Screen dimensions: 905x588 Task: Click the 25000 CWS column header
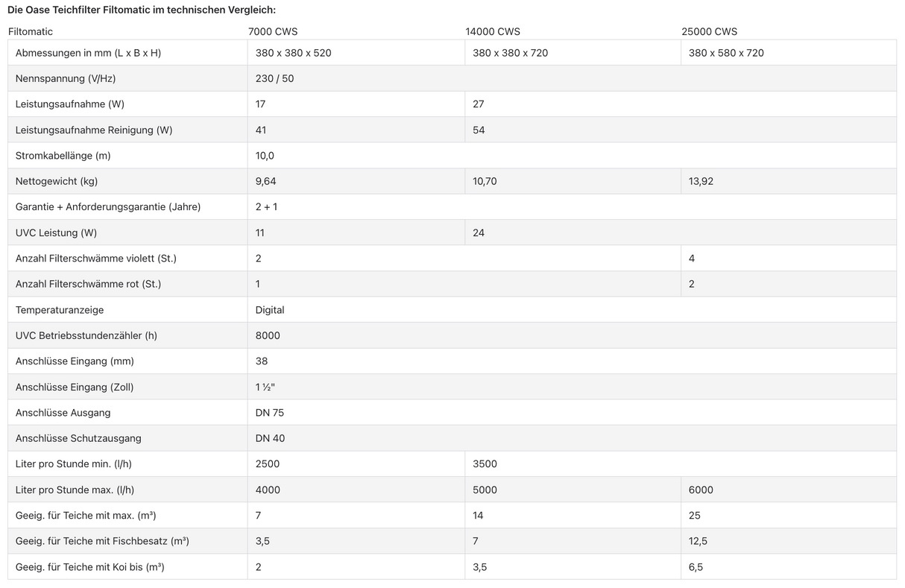pyautogui.click(x=709, y=31)
